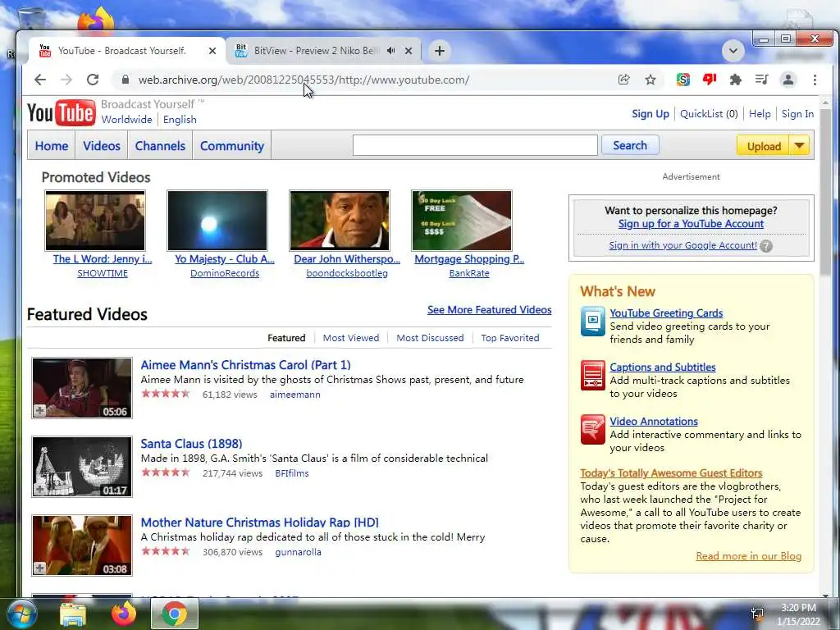Click the YouTube logo

(61, 112)
